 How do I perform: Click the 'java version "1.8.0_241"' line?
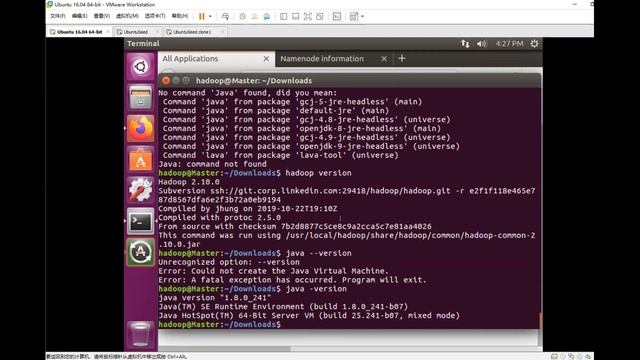point(215,298)
